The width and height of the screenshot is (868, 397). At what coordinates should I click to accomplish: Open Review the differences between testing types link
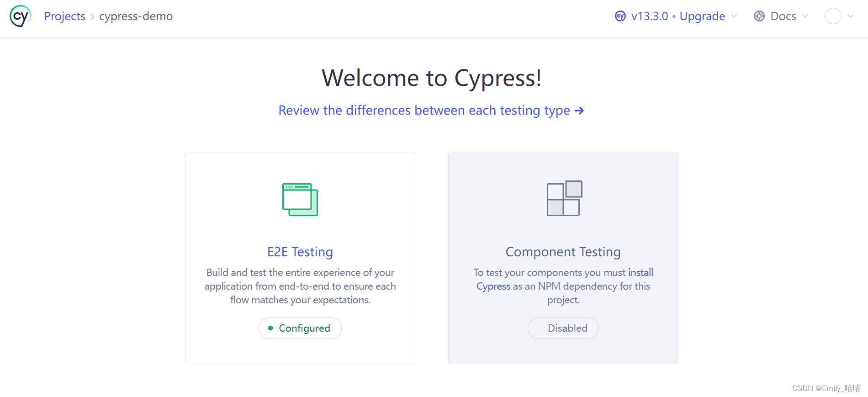point(431,111)
